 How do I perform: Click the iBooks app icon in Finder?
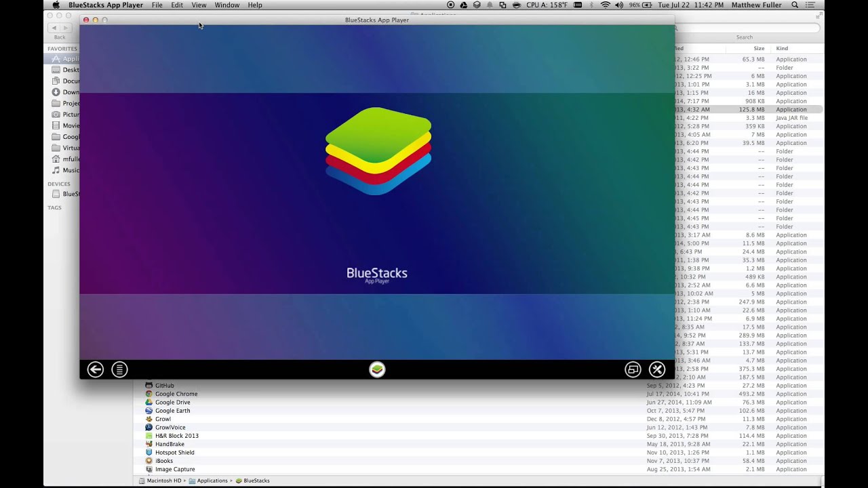[149, 461]
